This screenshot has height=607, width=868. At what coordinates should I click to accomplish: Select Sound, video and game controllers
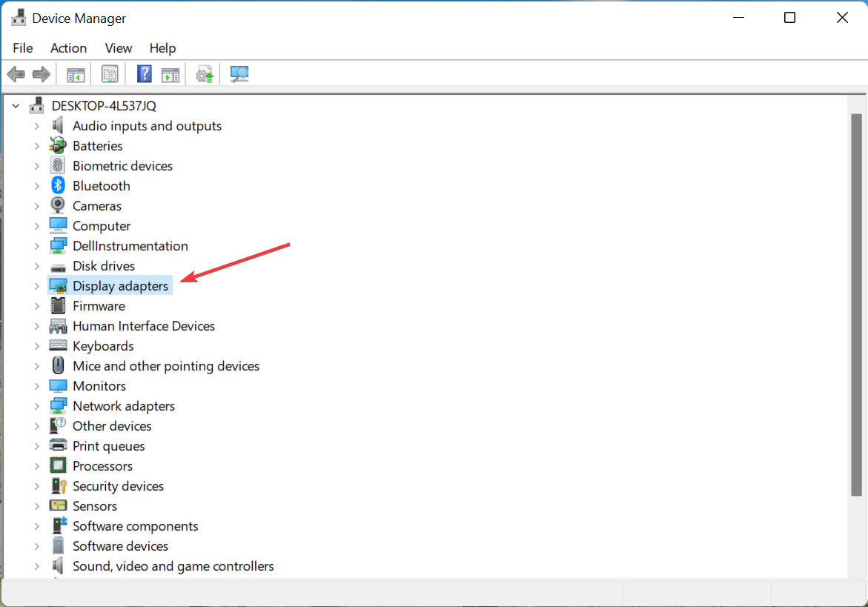(173, 566)
